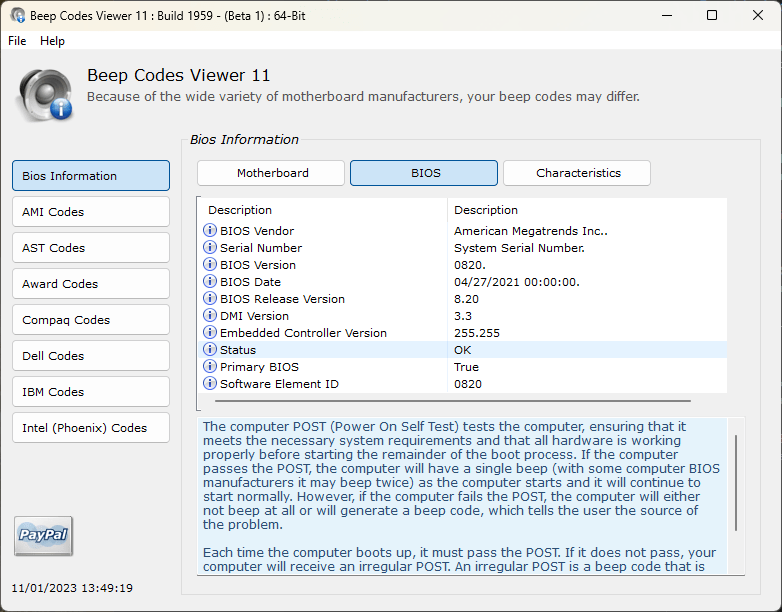This screenshot has width=782, height=612.
Task: Open the Intel (Phoenix) Codes section
Action: pos(91,427)
